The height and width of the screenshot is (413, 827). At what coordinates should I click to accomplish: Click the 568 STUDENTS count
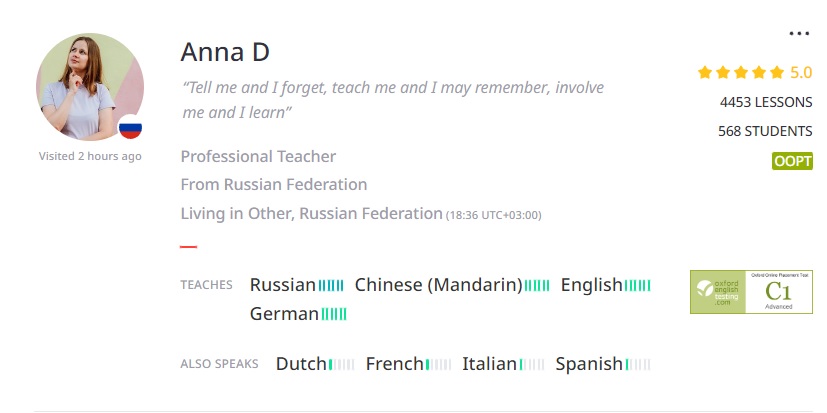765,131
